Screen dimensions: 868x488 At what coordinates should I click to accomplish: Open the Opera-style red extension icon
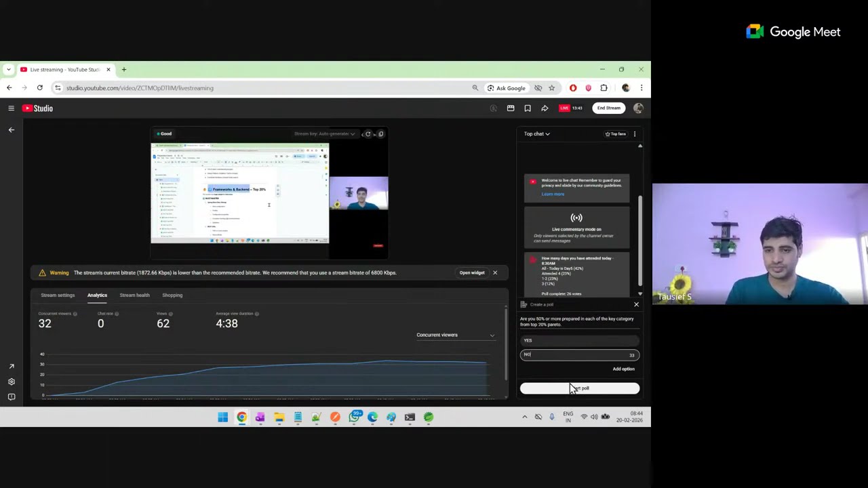click(573, 87)
